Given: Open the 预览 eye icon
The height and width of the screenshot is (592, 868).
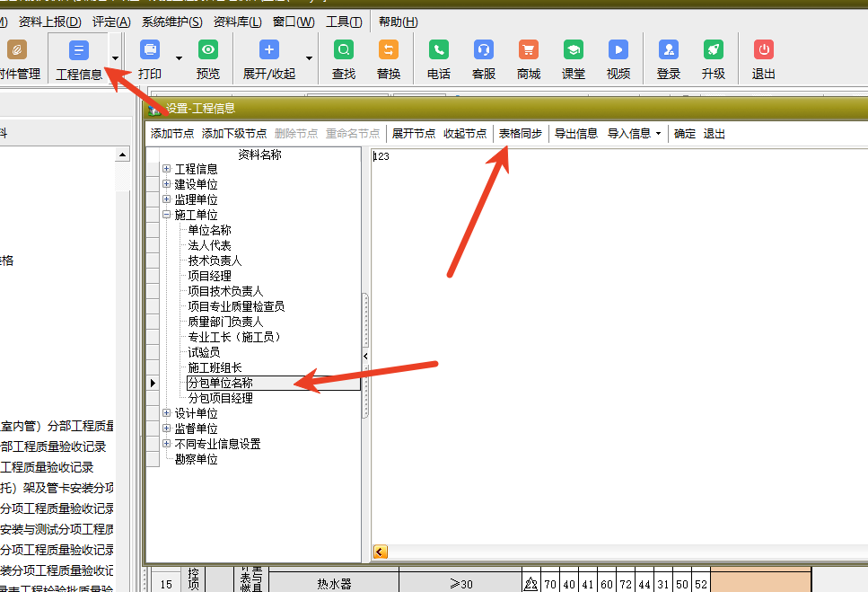Looking at the screenshot, I should tap(208, 50).
